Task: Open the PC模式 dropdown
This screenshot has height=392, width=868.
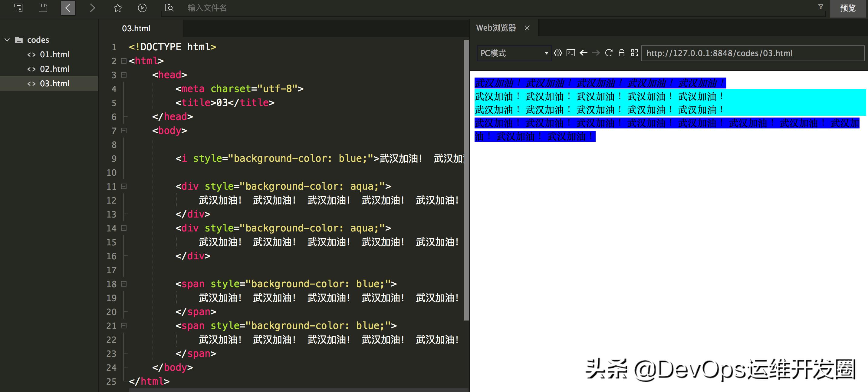Action: pyautogui.click(x=514, y=53)
